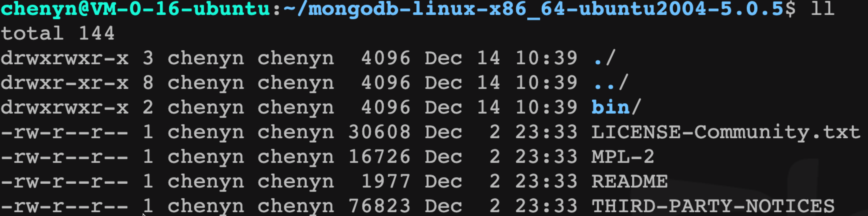The height and width of the screenshot is (216, 868).
Task: Click the LICENSE-Community.txt filename
Action: coord(726,133)
